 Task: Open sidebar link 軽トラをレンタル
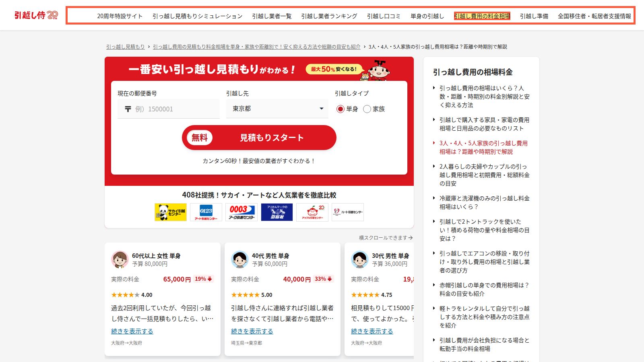[484, 317]
